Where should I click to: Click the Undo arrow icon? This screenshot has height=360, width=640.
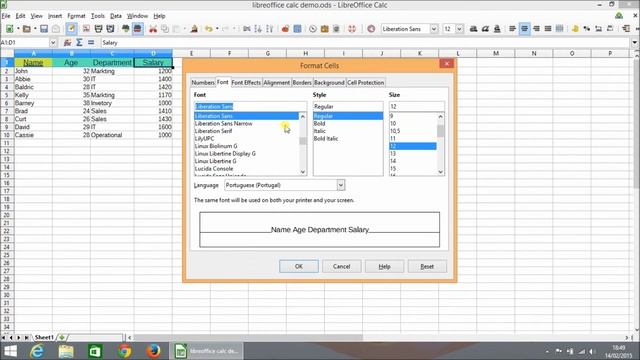(209, 29)
